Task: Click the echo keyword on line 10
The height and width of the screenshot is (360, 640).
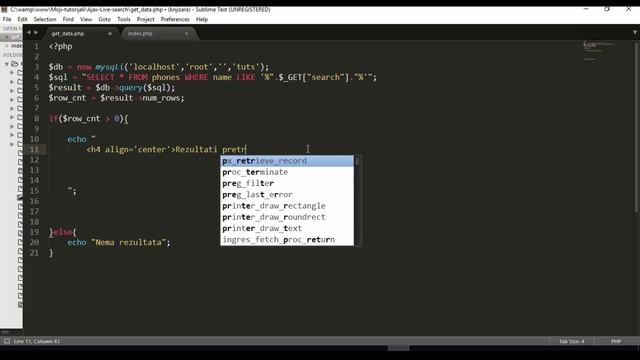Action: pyautogui.click(x=77, y=139)
